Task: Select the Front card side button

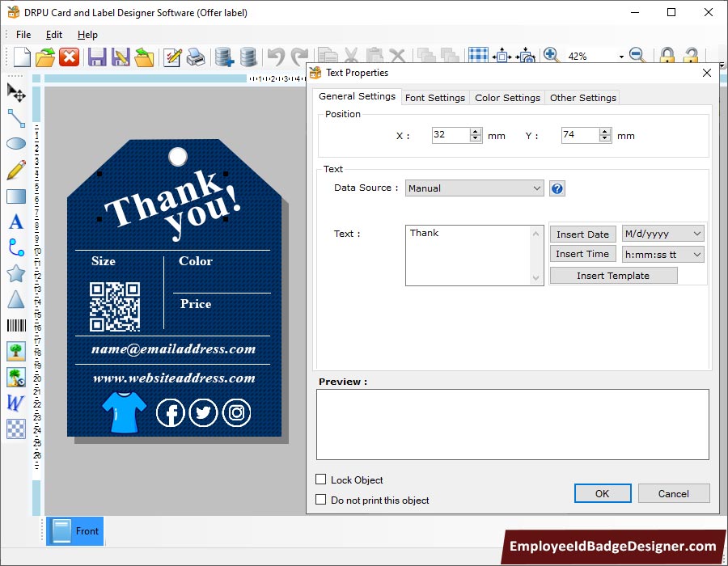Action: 75,530
